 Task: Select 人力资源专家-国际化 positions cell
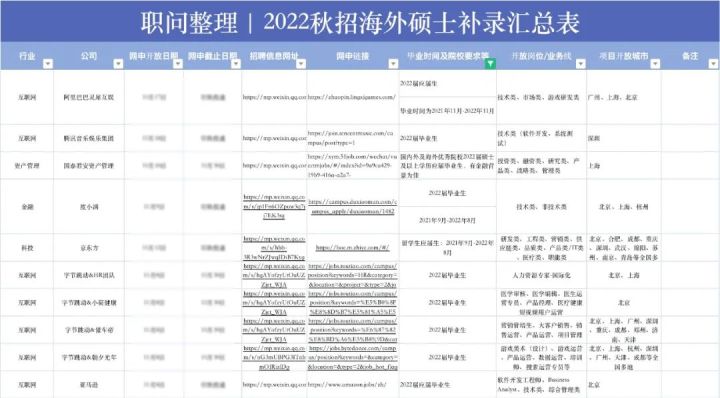click(x=541, y=275)
